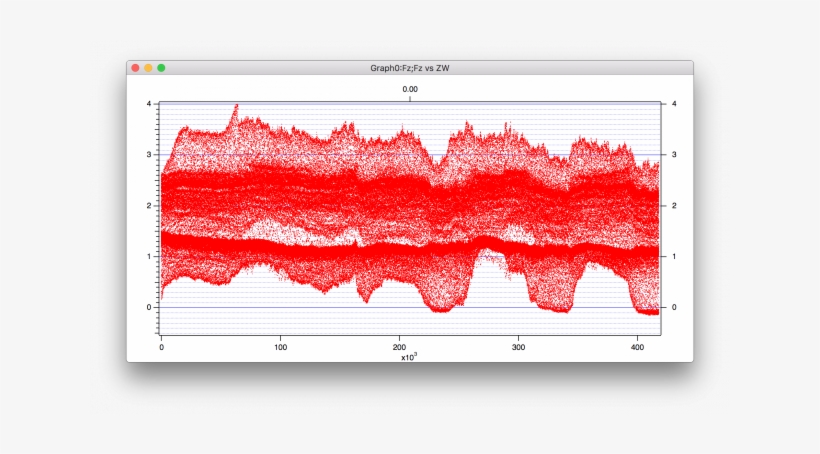Click the top axis tick mark below 0.00

[410, 99]
